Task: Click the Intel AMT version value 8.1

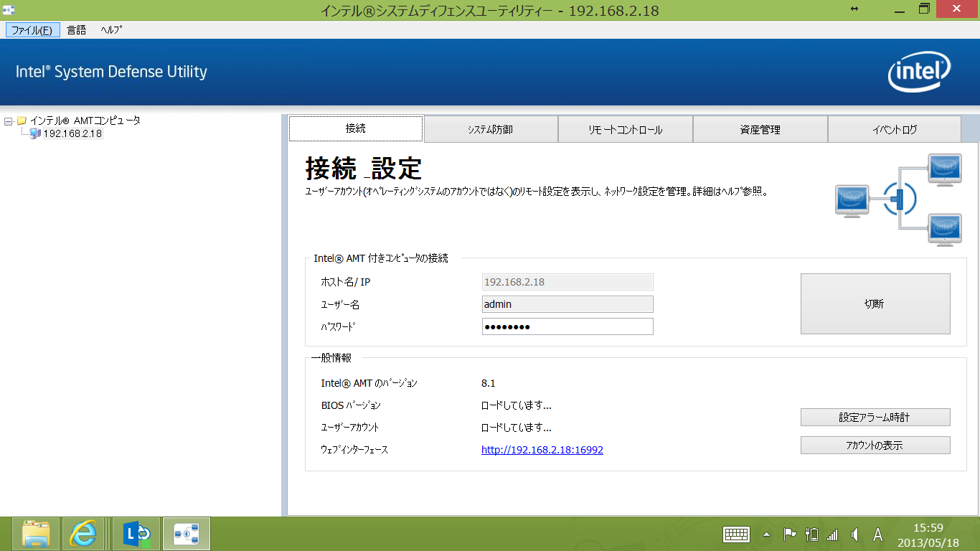Action: pos(489,383)
